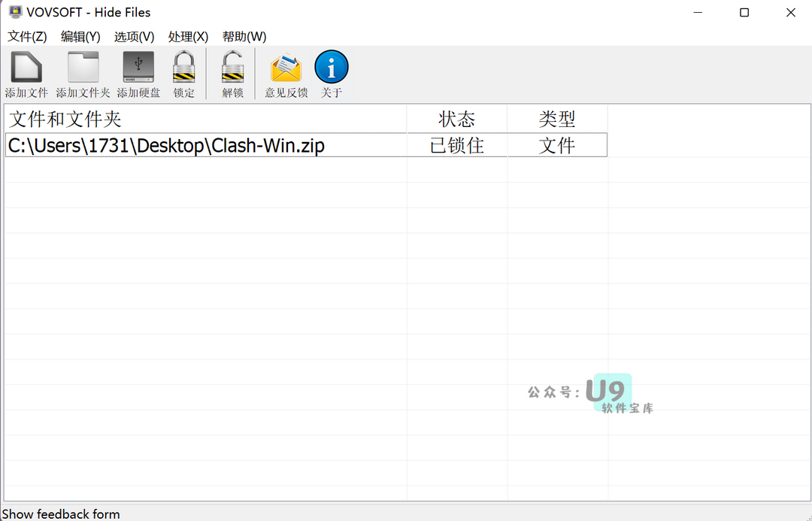Click the 解锁 open padlock icon
Screen dimensions: 812x521
point(232,67)
